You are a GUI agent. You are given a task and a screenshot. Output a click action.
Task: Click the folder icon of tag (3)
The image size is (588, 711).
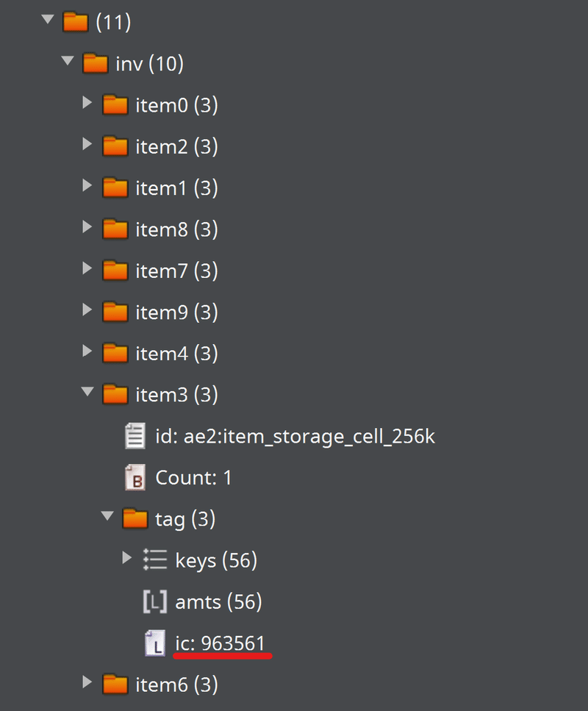click(135, 518)
